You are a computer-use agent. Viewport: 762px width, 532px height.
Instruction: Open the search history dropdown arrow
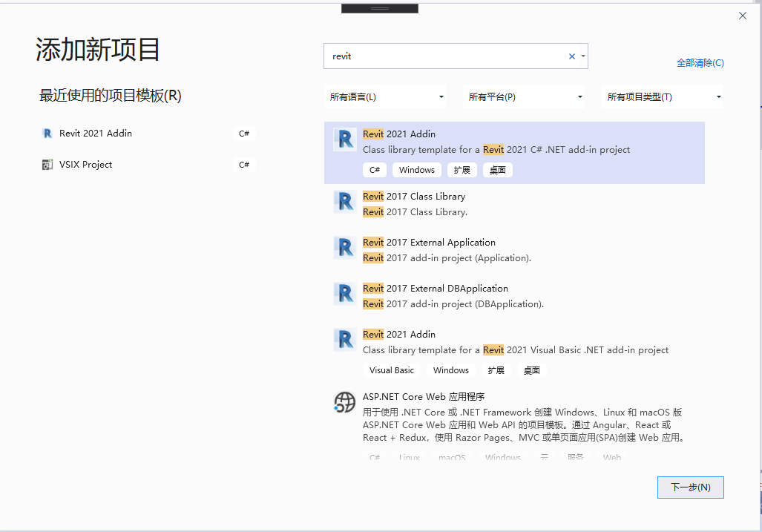coord(582,56)
